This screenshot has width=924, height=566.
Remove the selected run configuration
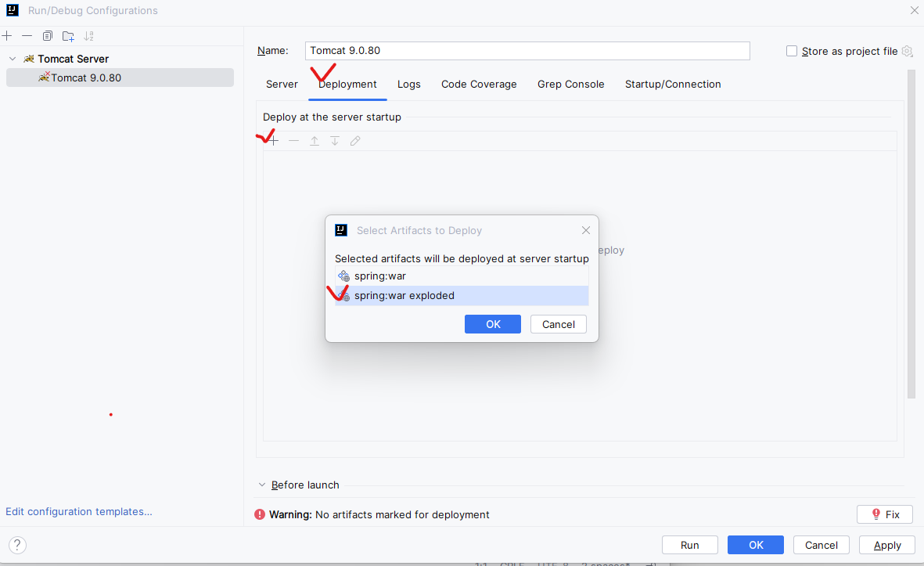point(27,36)
